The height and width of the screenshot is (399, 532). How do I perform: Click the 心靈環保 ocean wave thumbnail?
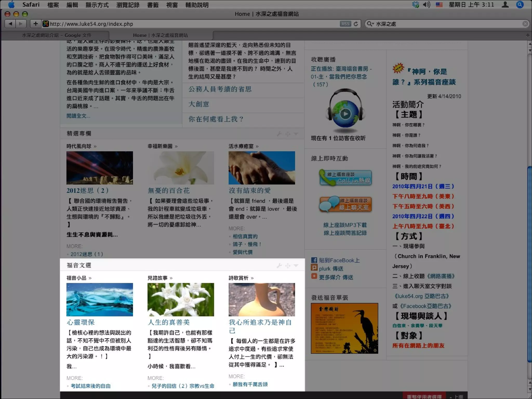(99, 300)
